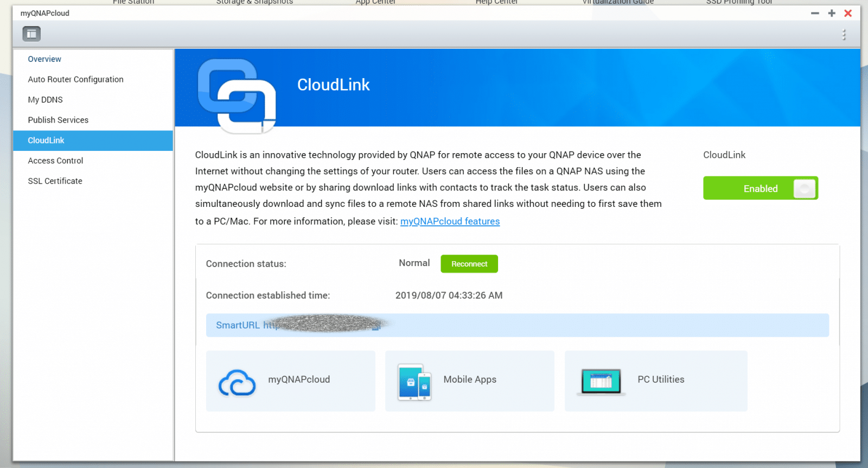Click the CloudLink logo in banner

click(237, 96)
